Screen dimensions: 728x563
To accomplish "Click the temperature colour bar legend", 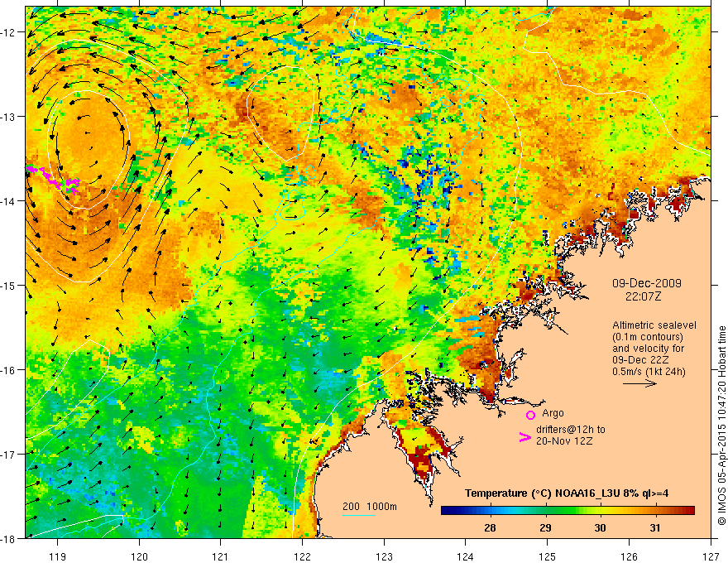I will tap(568, 510).
